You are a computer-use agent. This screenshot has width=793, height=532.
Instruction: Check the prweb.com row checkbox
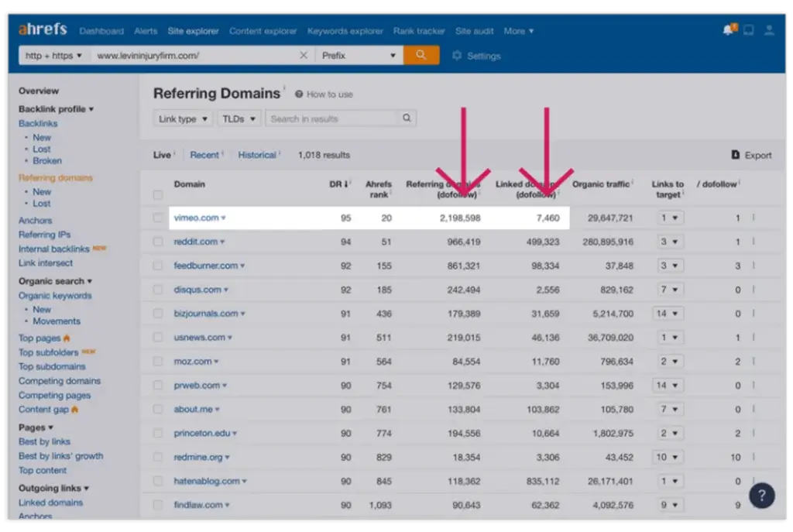click(x=158, y=386)
